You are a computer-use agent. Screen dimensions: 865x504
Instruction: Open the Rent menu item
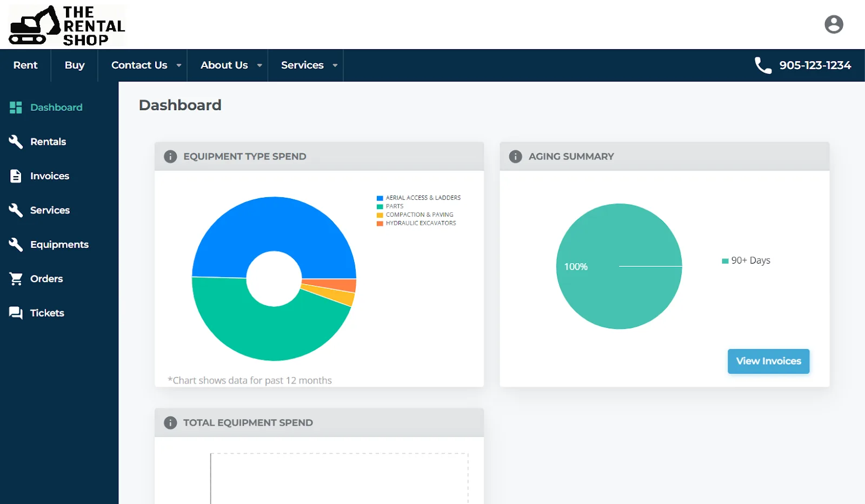tap(25, 65)
